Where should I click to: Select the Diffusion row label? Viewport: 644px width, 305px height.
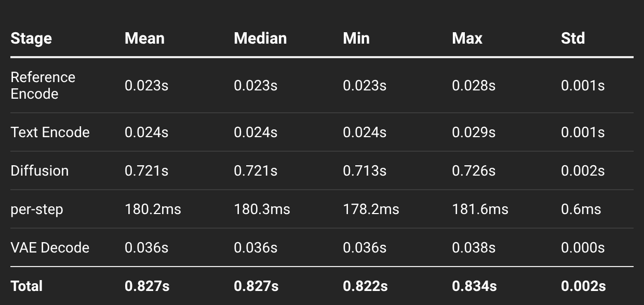[39, 170]
